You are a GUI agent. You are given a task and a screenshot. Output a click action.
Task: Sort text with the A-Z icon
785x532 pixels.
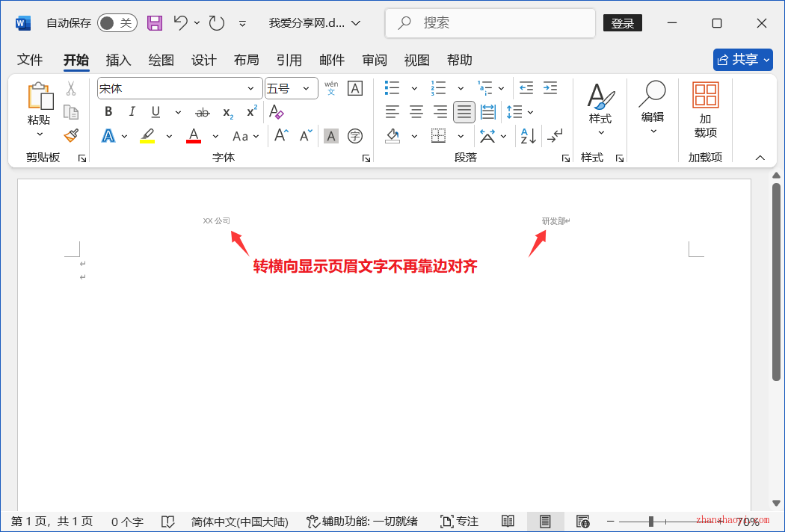point(528,136)
